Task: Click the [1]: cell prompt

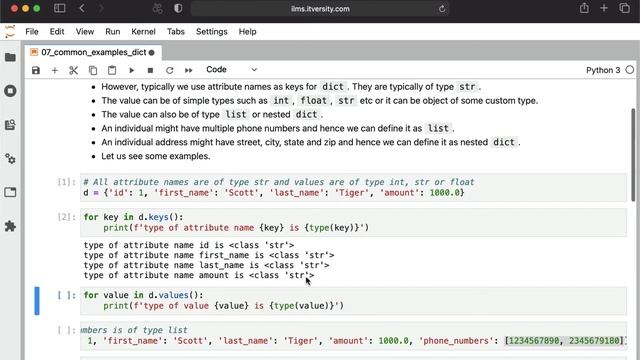Action: 67,182
